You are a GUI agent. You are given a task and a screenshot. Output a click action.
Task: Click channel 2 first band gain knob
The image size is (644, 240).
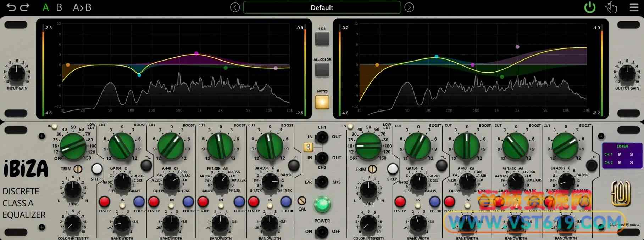418,146
